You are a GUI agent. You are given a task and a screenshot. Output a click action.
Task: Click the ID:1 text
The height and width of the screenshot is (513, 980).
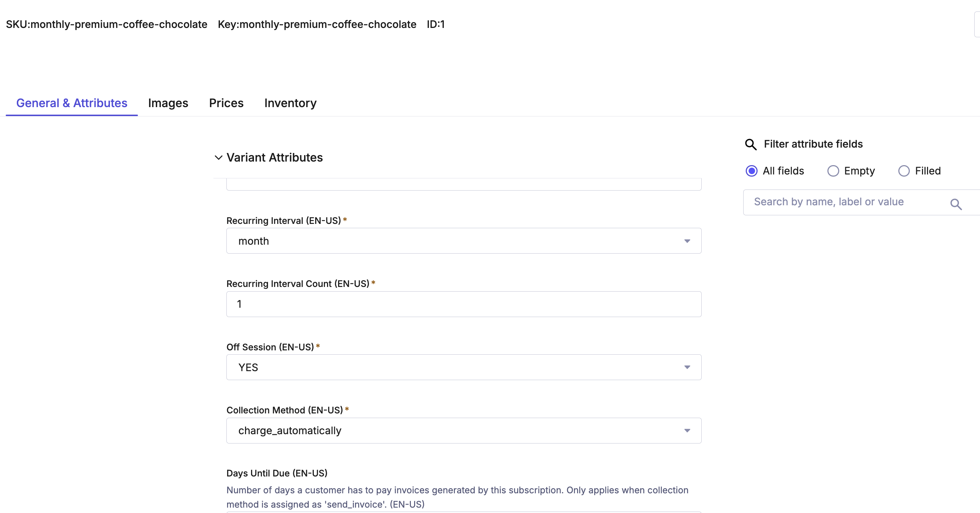coord(436,24)
